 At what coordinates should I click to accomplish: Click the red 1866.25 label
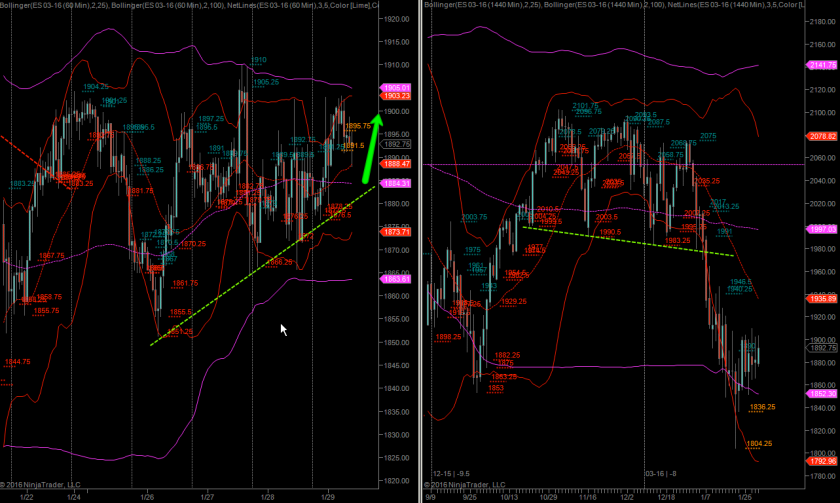(280, 262)
